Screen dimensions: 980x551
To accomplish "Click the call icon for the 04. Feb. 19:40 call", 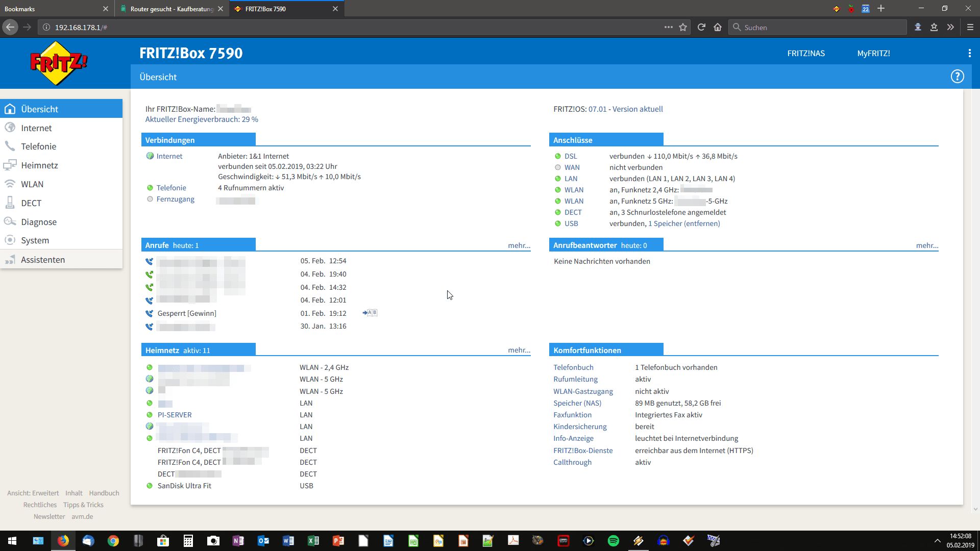I will [x=149, y=274].
